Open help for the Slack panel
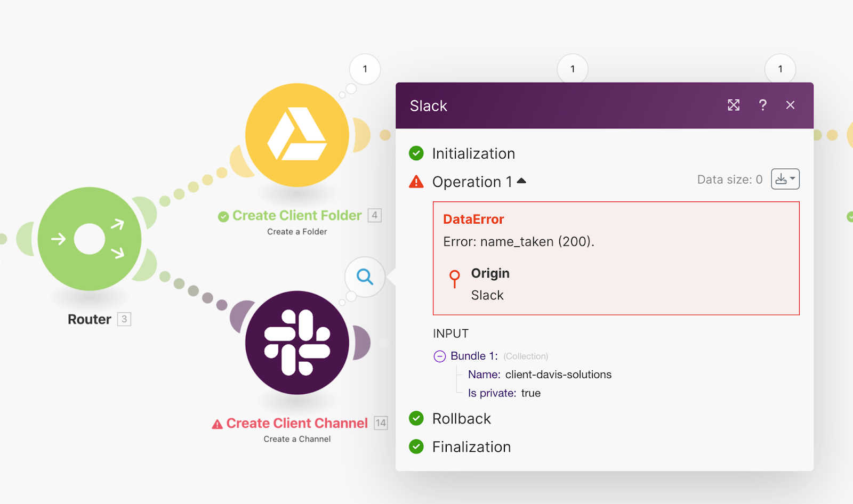This screenshot has width=853, height=504. pyautogui.click(x=763, y=105)
